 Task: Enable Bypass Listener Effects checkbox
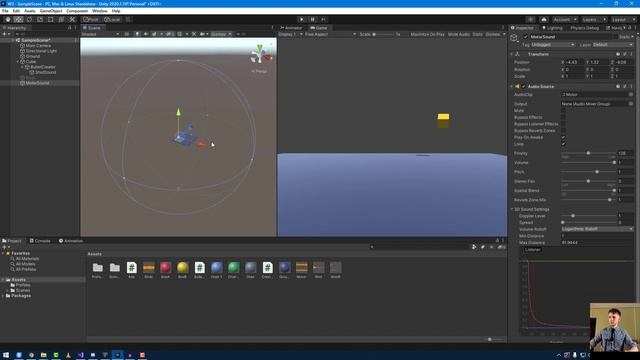tap(563, 124)
